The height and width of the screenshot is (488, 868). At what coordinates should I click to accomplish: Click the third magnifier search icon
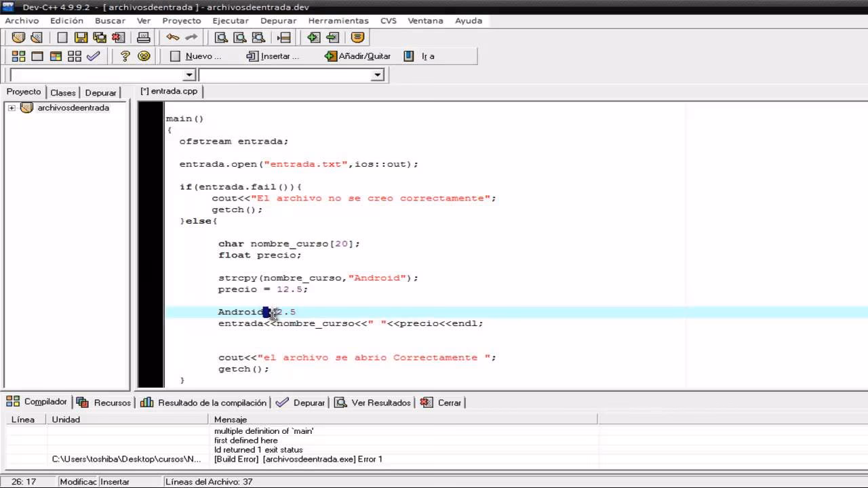258,38
